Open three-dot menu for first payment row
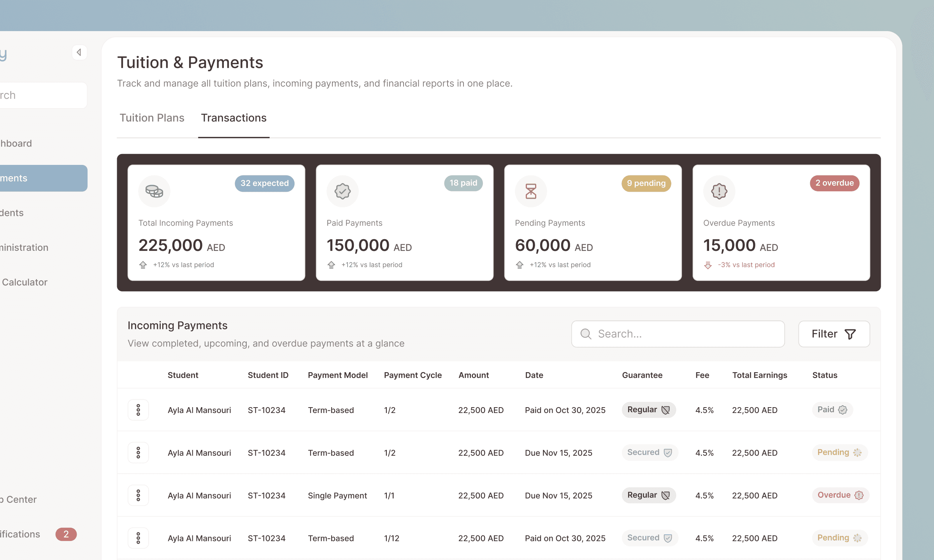The image size is (934, 560). tap(138, 410)
